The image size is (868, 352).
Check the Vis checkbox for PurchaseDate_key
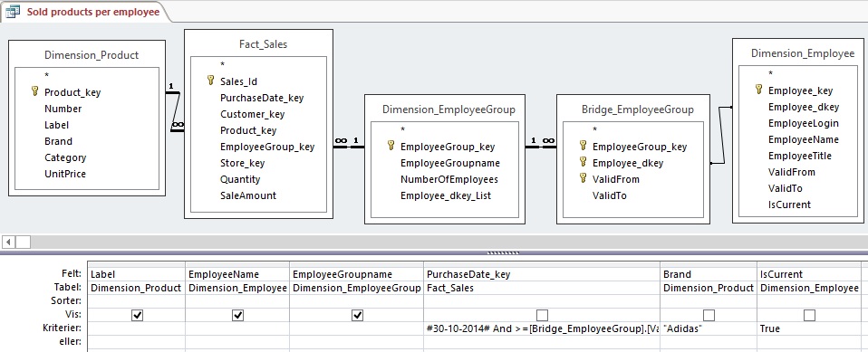click(x=542, y=315)
